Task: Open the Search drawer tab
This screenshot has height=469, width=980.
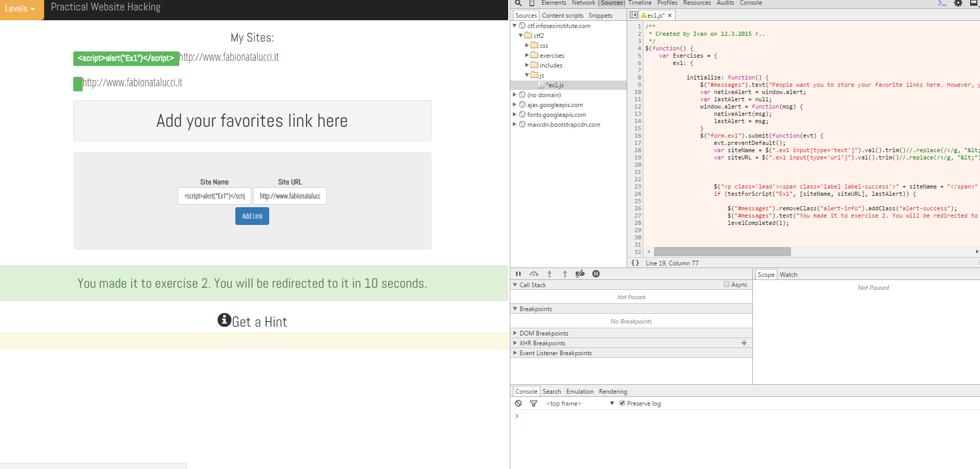Action: pos(552,392)
